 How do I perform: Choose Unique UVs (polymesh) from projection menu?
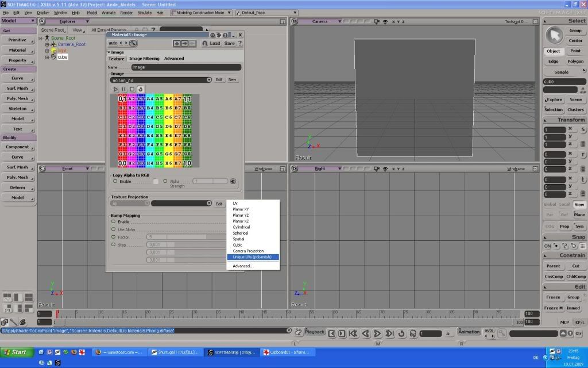tap(253, 257)
